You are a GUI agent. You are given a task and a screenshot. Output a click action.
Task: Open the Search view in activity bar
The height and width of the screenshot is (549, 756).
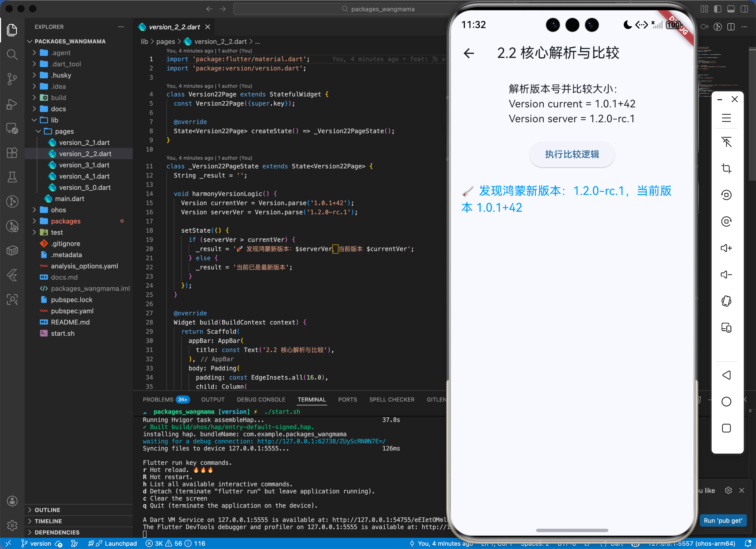(12, 54)
